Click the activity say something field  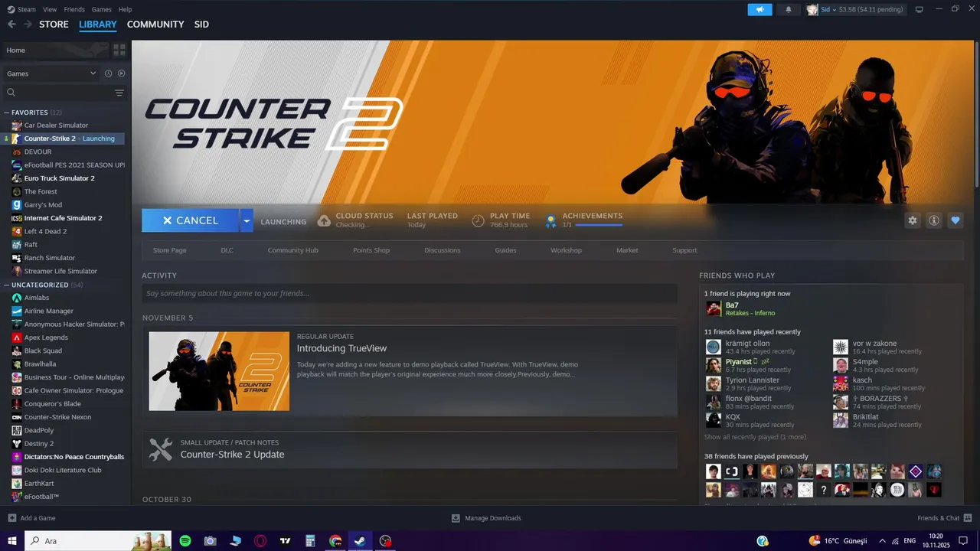410,293
